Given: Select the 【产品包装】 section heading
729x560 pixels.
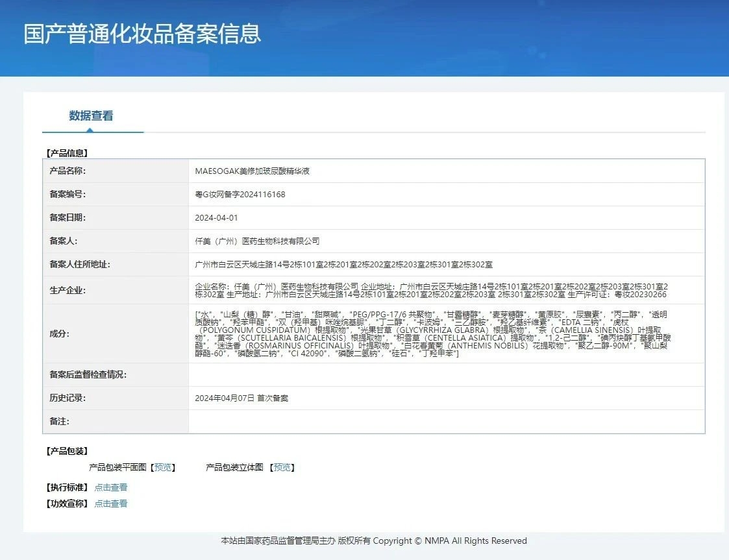Looking at the screenshot, I should click(x=67, y=451).
